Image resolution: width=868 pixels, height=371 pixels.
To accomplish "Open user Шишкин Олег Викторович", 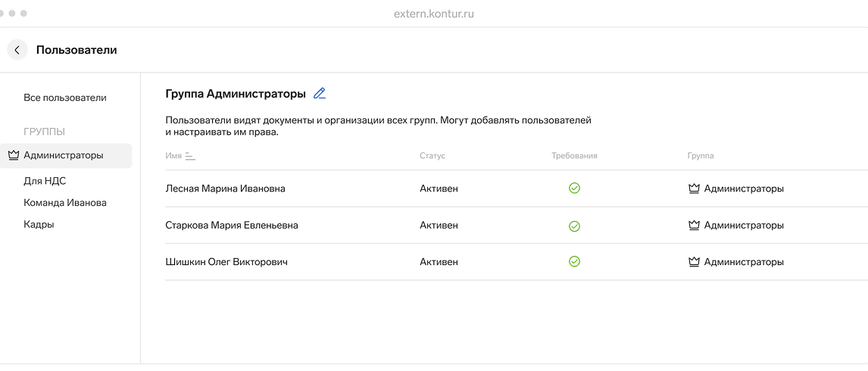I will pos(226,262).
